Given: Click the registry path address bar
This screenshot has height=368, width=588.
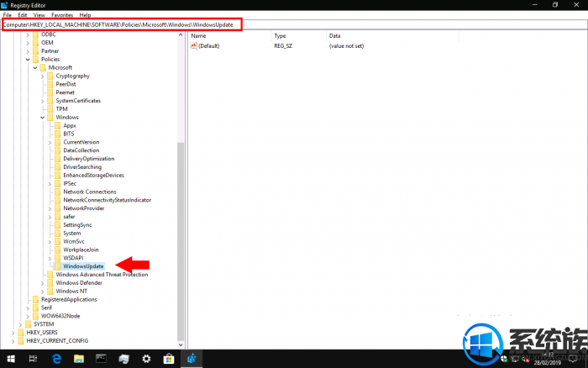Looking at the screenshot, I should [x=294, y=24].
